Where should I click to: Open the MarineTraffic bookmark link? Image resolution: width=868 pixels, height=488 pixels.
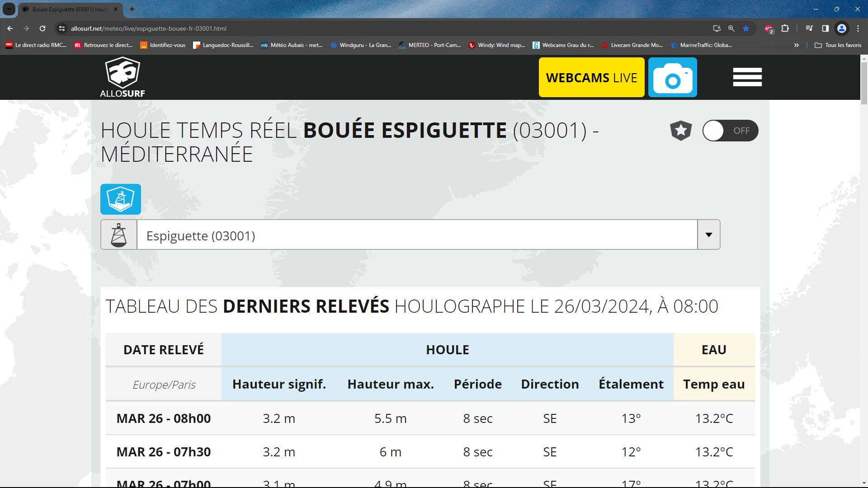pos(701,45)
